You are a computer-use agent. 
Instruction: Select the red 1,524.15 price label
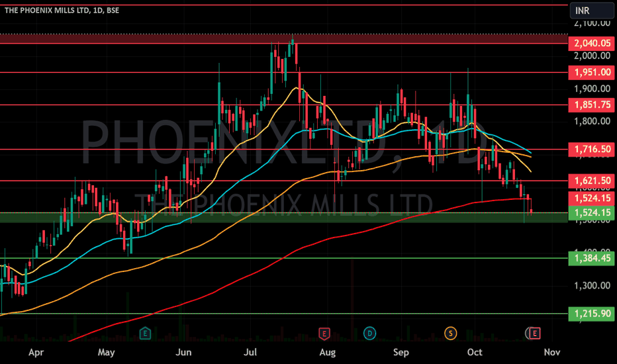(591, 199)
